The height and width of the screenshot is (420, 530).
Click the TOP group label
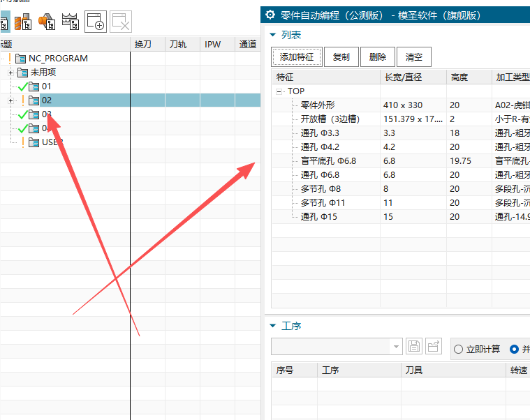click(x=296, y=91)
